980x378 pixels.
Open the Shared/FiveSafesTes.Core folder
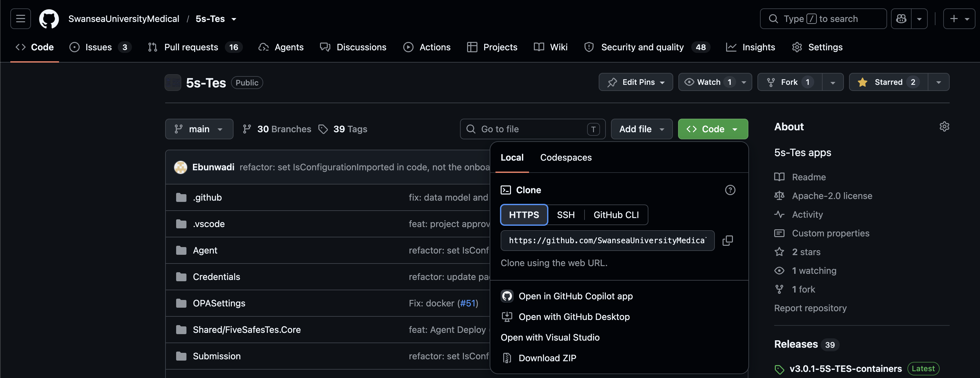pos(246,330)
